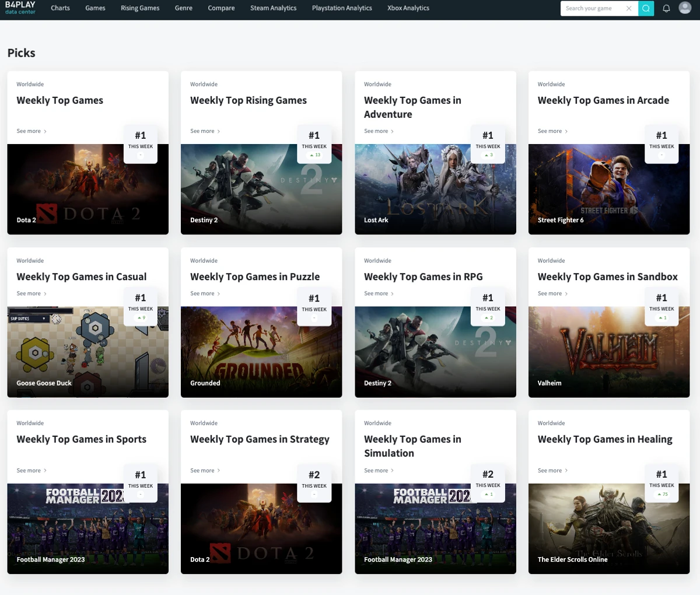Click the #1 rank badge on Healing card
The height and width of the screenshot is (595, 700).
pyautogui.click(x=661, y=483)
